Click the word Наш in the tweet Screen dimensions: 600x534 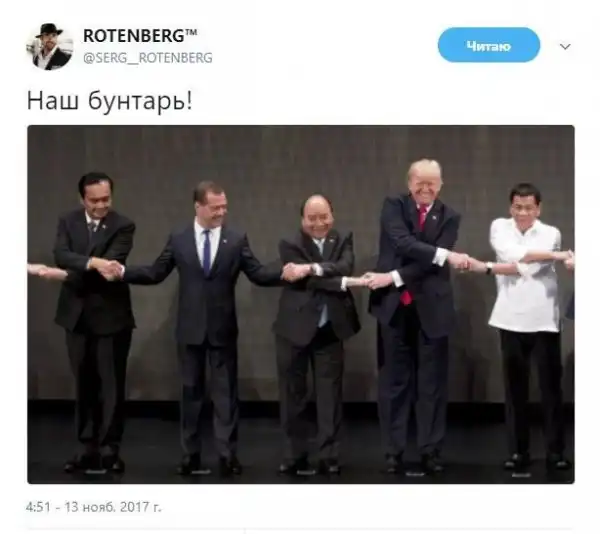52,102
